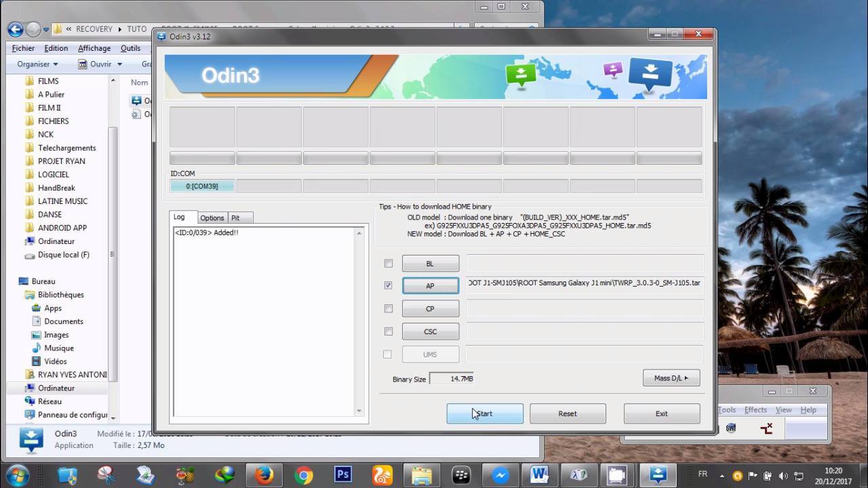The width and height of the screenshot is (868, 488).
Task: Click the Reset button
Action: pos(568,413)
